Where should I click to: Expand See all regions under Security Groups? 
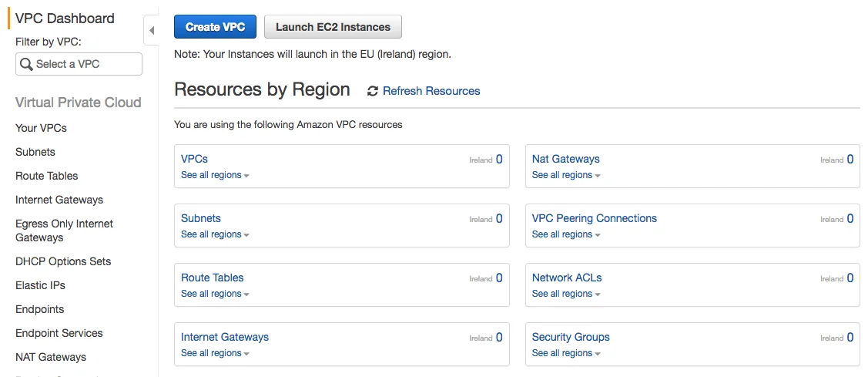[566, 353]
